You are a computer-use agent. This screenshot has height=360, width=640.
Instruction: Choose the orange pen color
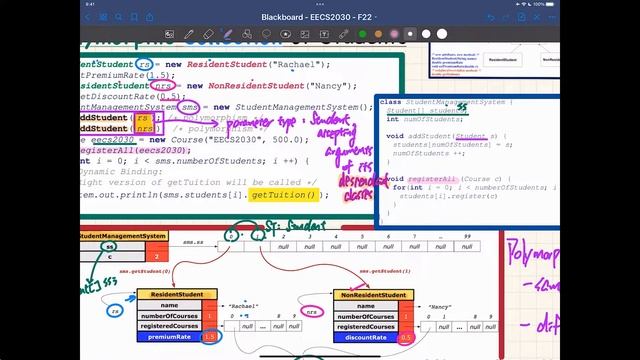[378, 34]
